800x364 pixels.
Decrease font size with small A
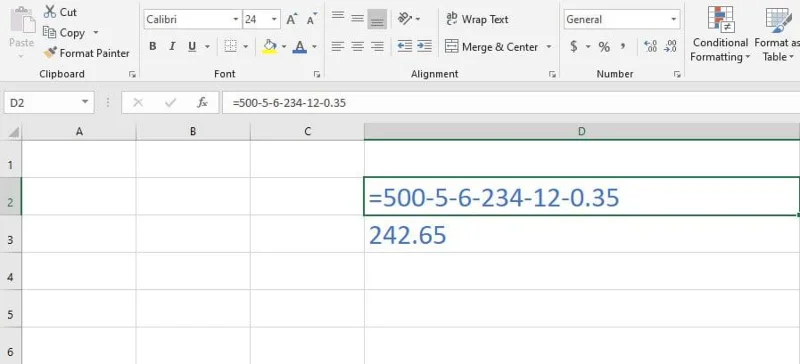pos(312,19)
